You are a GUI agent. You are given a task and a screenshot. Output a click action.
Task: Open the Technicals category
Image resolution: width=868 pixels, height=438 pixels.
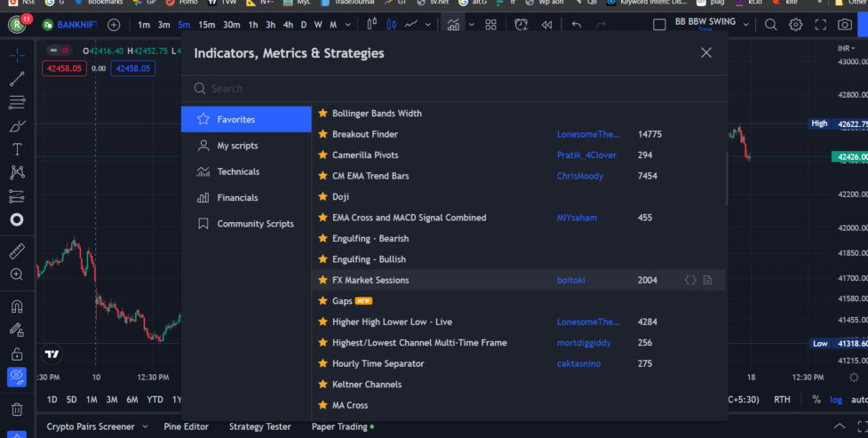246,171
